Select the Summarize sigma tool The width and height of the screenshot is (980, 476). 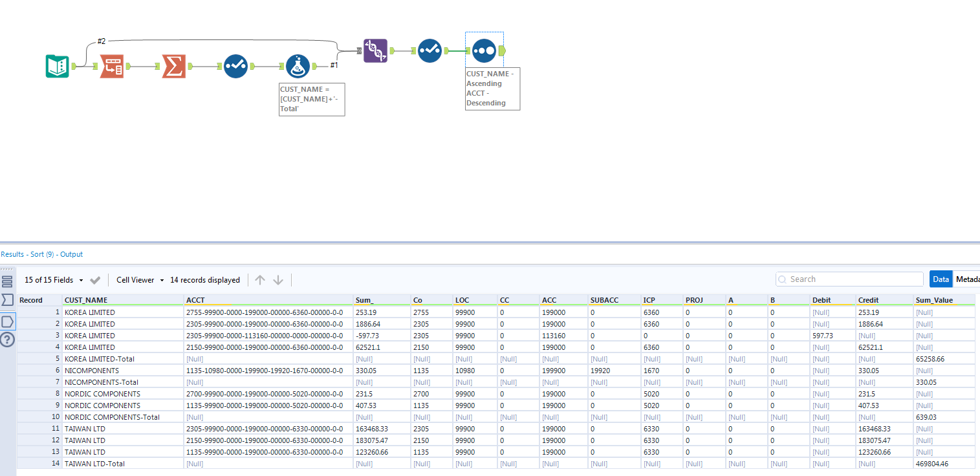click(173, 66)
